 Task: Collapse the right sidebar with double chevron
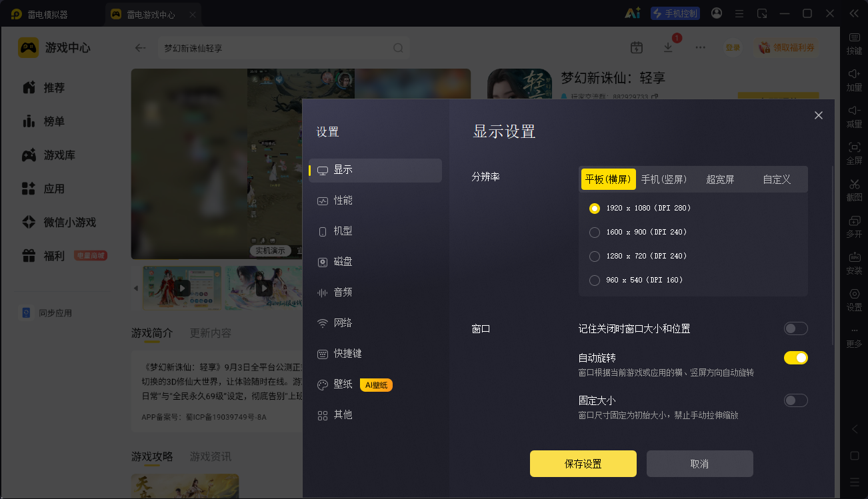click(854, 13)
